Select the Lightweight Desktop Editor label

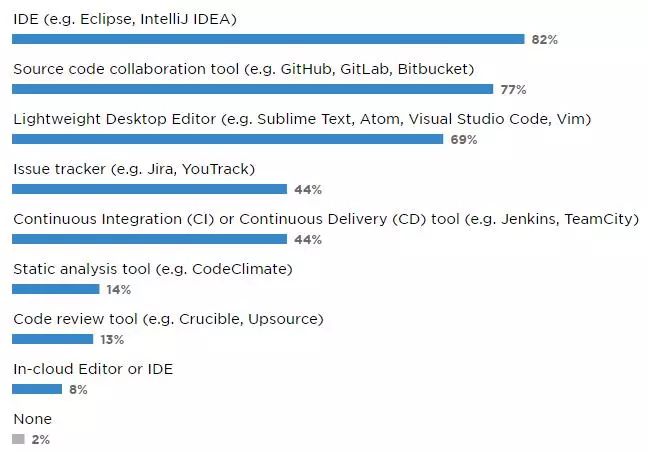tap(302, 119)
